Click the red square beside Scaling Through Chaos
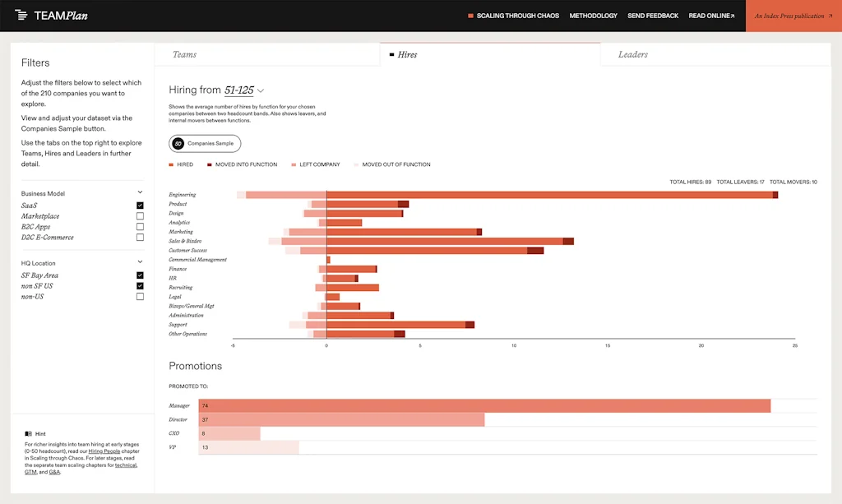Screen dimensions: 842x504 [x=471, y=15]
